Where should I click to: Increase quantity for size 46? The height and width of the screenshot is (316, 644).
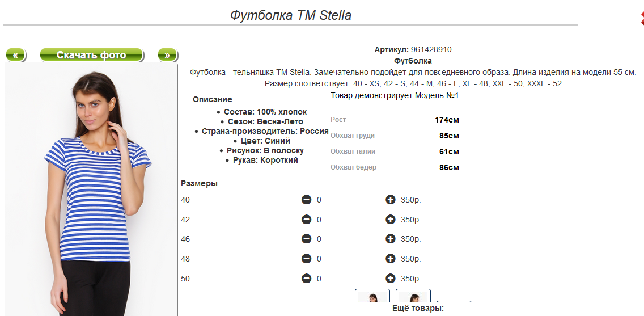(x=390, y=239)
